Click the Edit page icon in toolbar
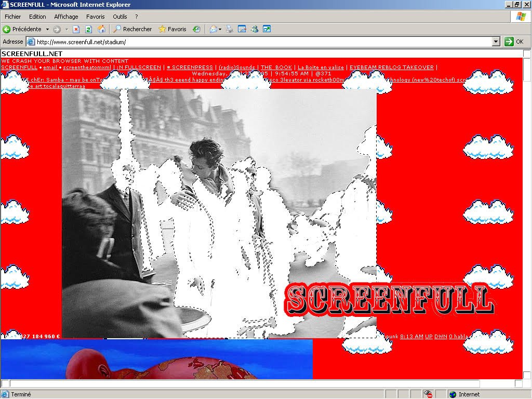Image resolution: width=532 pixels, height=399 pixels. (x=242, y=29)
